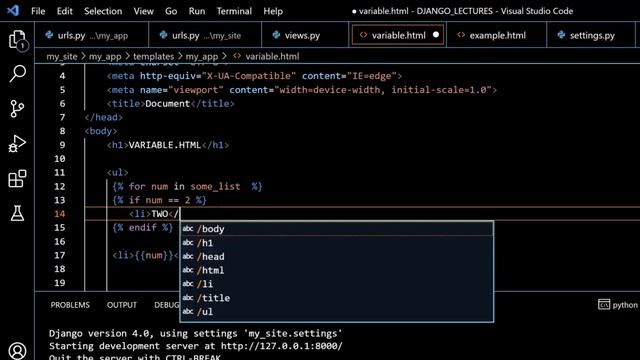The width and height of the screenshot is (640, 360).
Task: Click variable.html in breadcrumb
Action: (x=272, y=56)
